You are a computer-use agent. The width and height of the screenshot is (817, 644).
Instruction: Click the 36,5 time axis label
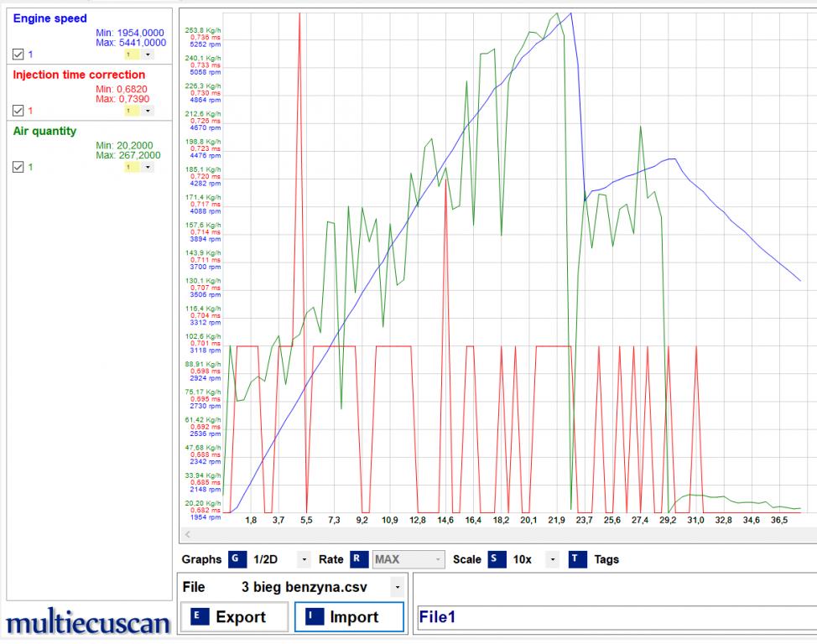coord(779,520)
